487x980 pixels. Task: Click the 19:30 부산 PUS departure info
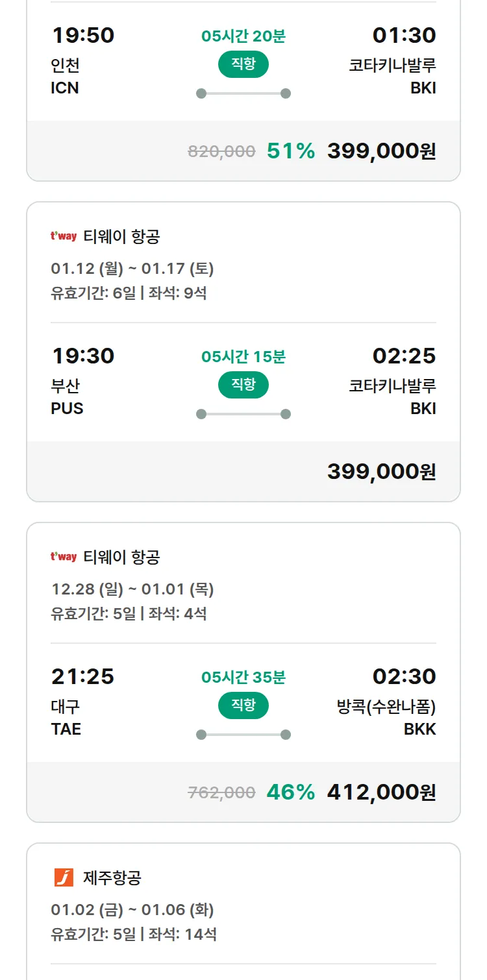point(82,382)
